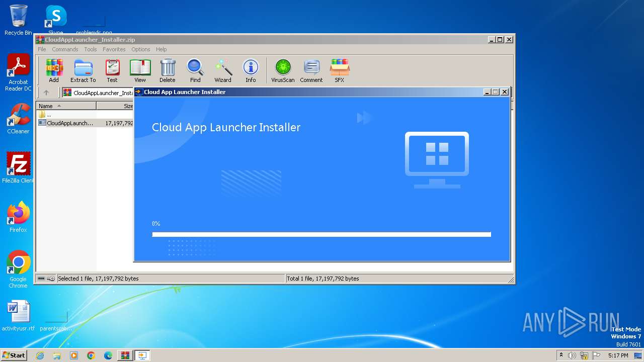
Task: Open the Recycle Bin desktop icon
Action: pos(18,20)
